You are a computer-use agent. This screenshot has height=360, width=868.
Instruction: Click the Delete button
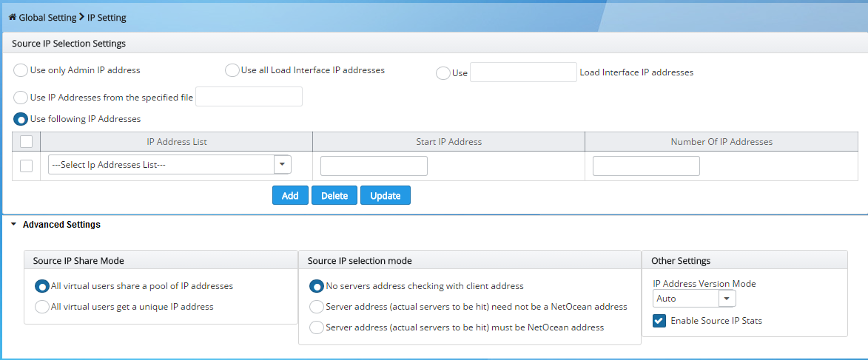pyautogui.click(x=334, y=195)
